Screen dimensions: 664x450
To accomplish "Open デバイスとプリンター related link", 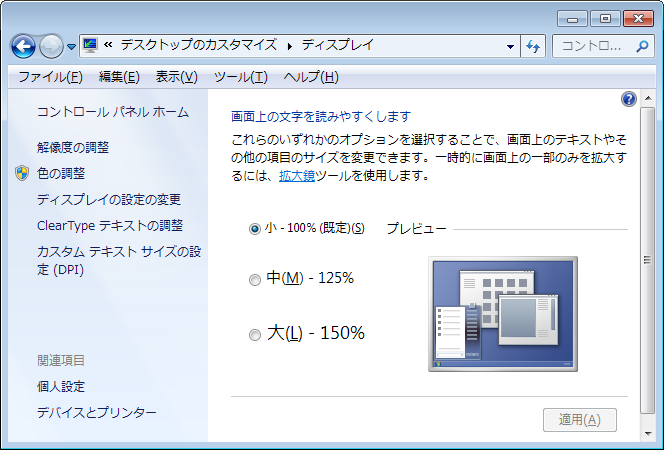I will 97,412.
